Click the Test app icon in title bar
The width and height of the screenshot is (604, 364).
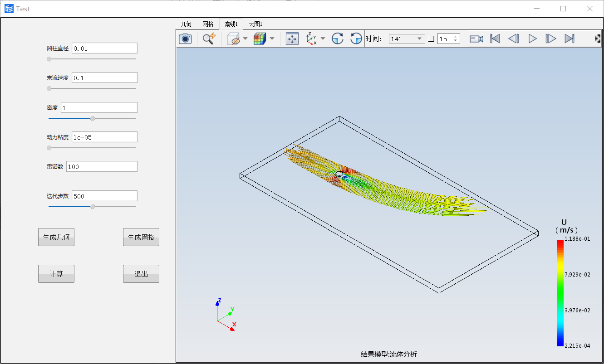click(9, 9)
